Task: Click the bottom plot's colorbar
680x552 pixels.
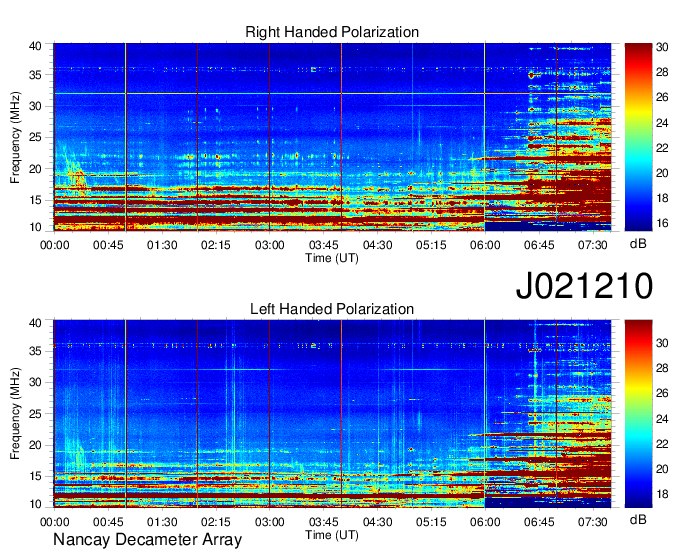Action: click(x=638, y=414)
